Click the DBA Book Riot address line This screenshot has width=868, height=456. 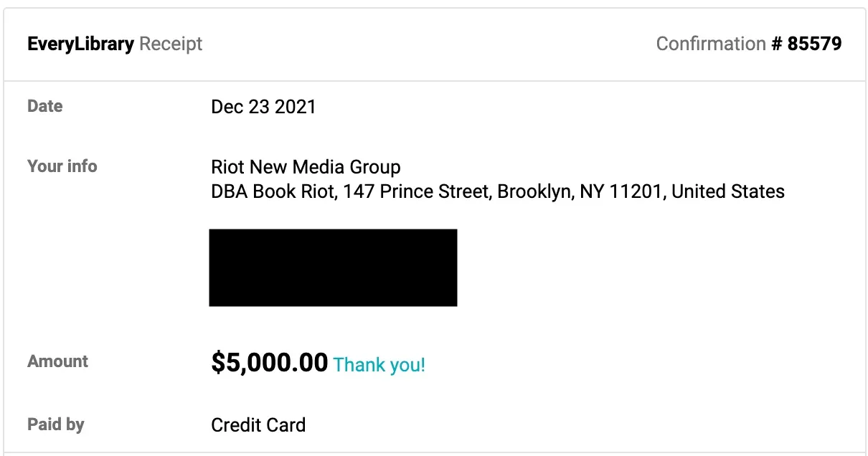[x=498, y=191]
